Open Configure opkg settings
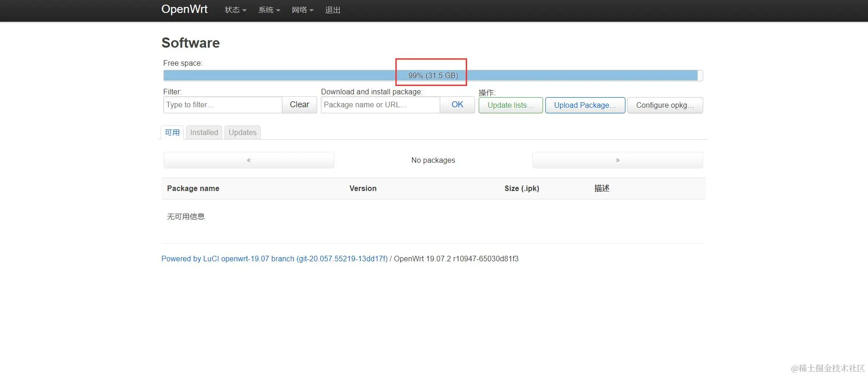 coord(665,105)
